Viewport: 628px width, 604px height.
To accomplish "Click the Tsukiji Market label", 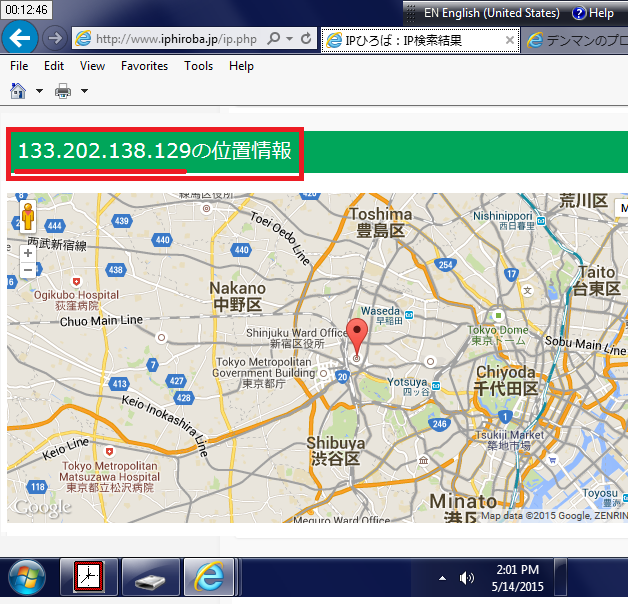I will (x=509, y=440).
